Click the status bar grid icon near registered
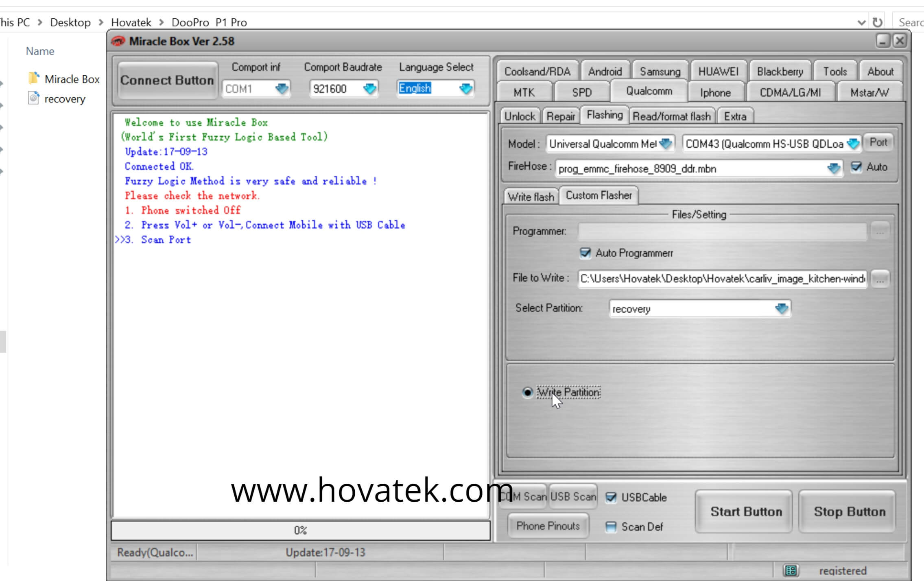This screenshot has width=924, height=581. [791, 570]
